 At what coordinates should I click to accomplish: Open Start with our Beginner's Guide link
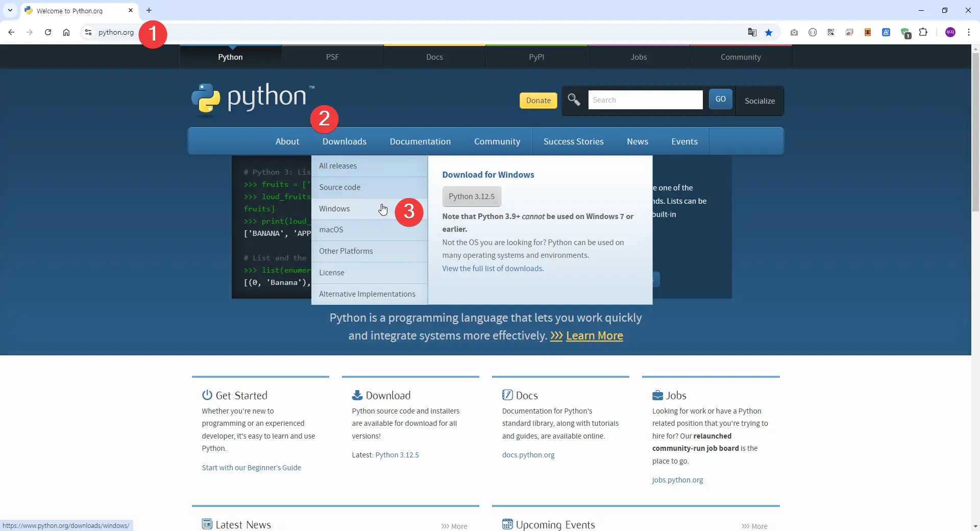click(251, 468)
